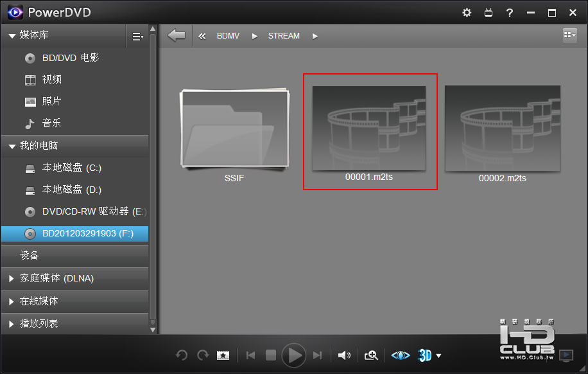Screen dimensions: 588x374
Task: Open 音乐 in media library
Action: 51,123
